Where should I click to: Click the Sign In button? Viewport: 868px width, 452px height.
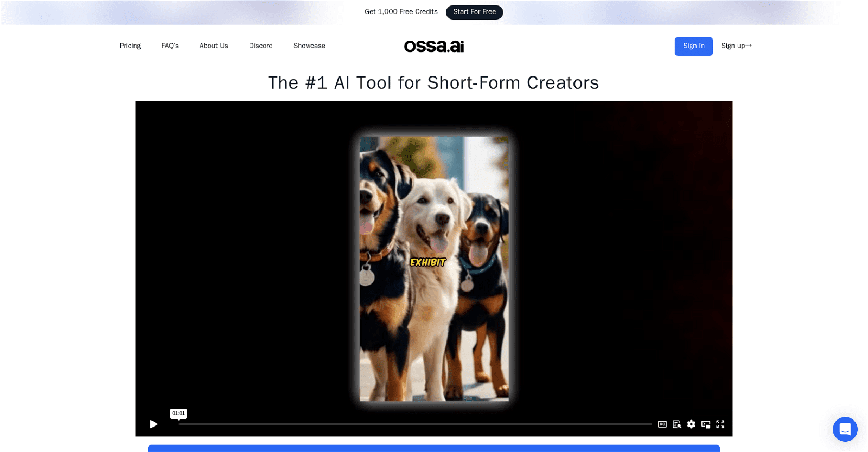tap(694, 46)
